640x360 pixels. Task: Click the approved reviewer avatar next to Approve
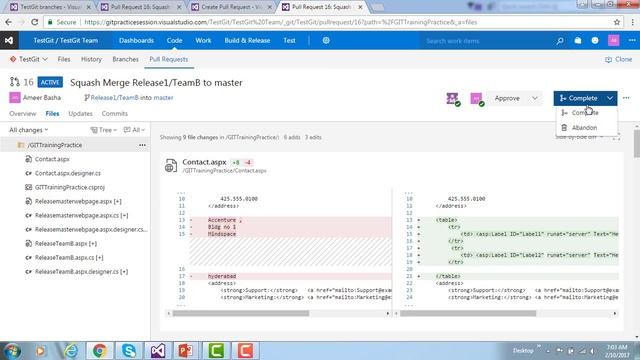(x=476, y=99)
